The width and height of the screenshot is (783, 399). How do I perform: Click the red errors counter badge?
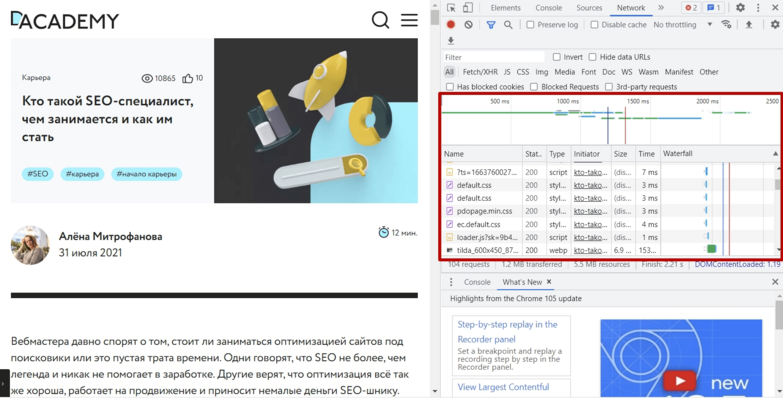coord(691,7)
